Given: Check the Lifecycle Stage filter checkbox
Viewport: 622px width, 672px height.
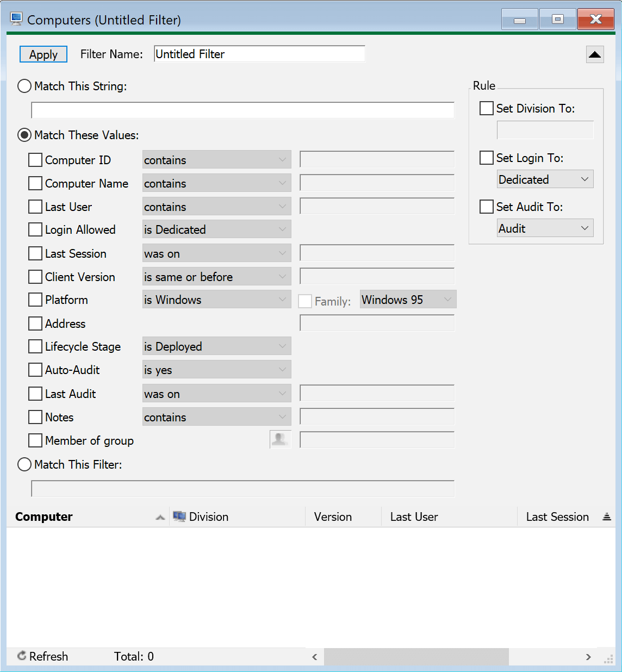Looking at the screenshot, I should (35, 346).
